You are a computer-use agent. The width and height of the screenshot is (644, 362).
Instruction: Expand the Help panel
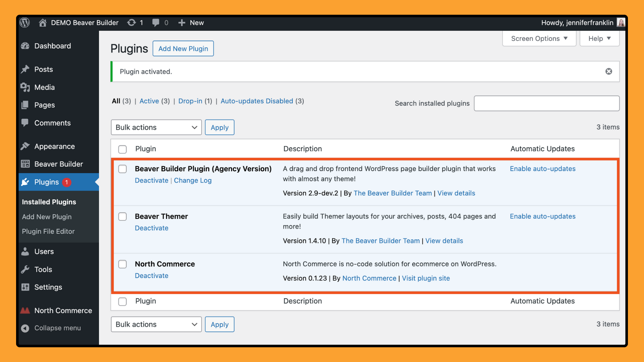(599, 39)
